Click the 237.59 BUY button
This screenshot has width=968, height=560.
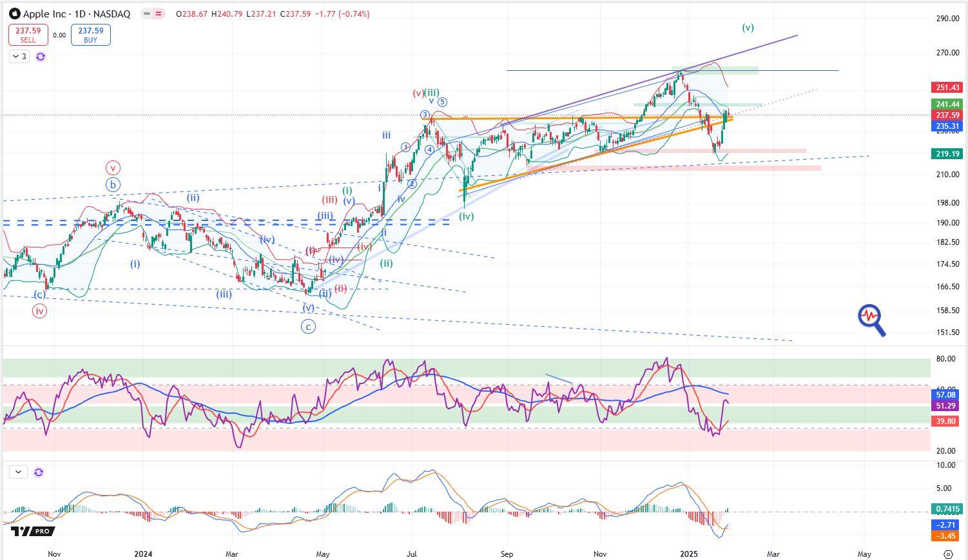[90, 35]
